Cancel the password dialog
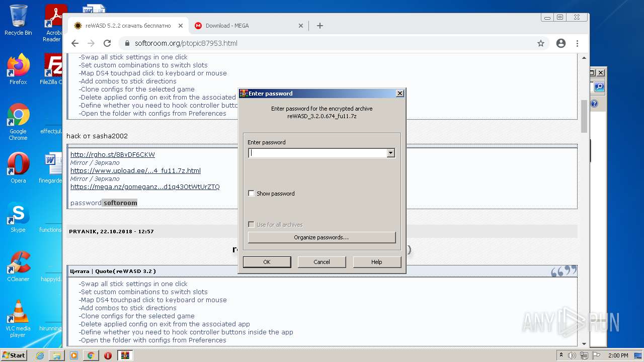This screenshot has height=362, width=644. (x=321, y=262)
